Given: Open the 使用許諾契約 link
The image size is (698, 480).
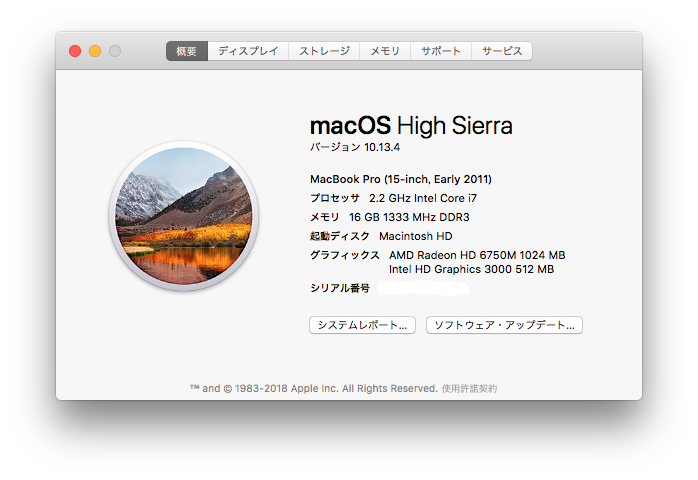Looking at the screenshot, I should 469,389.
